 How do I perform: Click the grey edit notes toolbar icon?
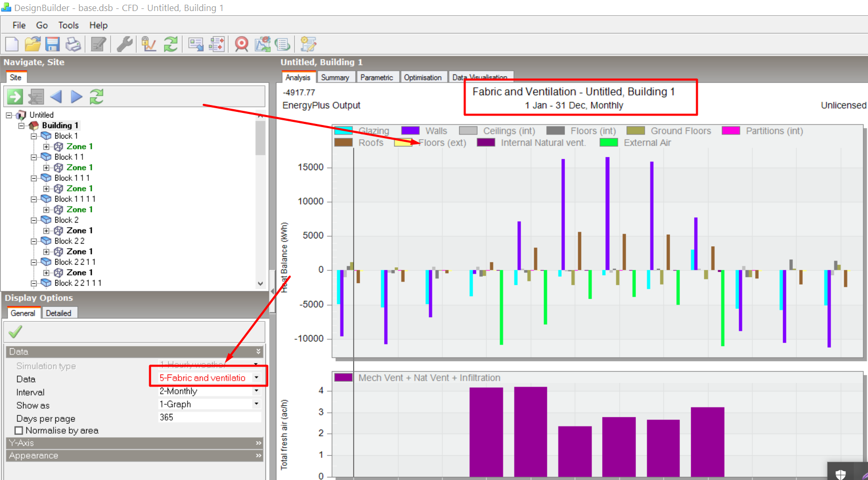pos(98,44)
